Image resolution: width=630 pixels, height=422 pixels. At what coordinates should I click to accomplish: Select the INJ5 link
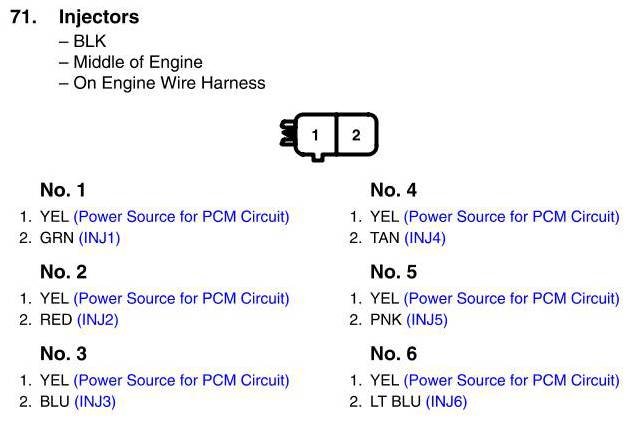click(427, 320)
